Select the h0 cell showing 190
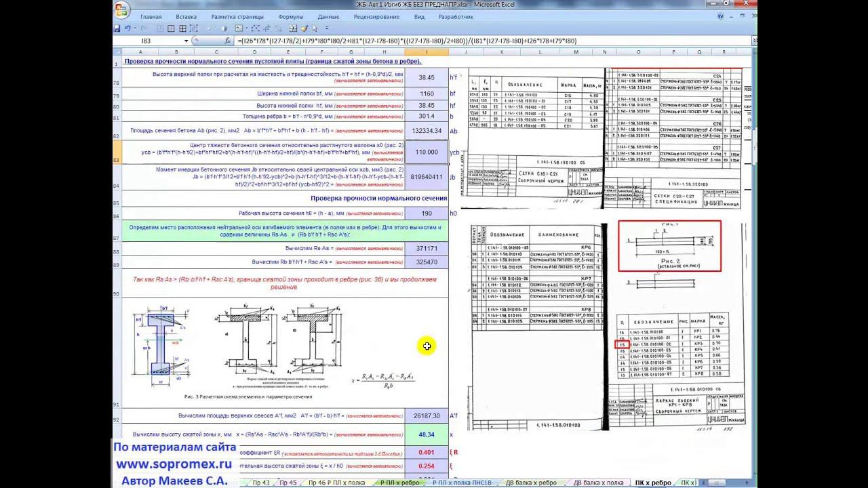The image size is (868, 488). point(427,213)
